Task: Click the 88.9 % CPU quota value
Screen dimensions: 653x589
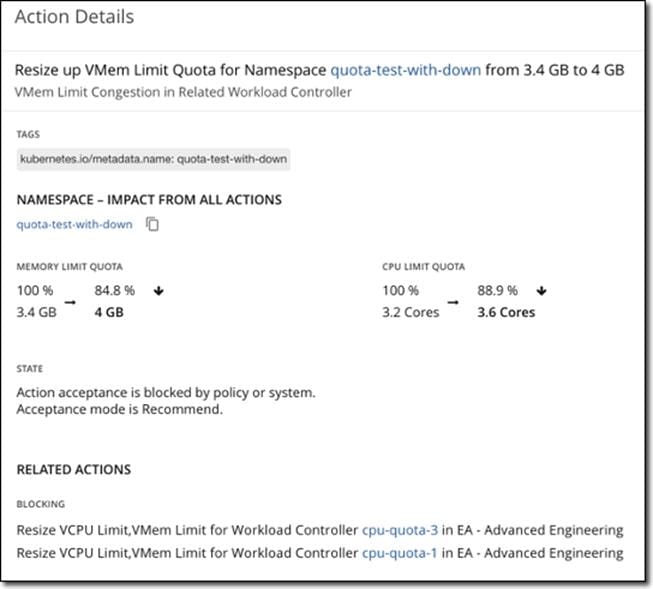Action: coord(498,290)
